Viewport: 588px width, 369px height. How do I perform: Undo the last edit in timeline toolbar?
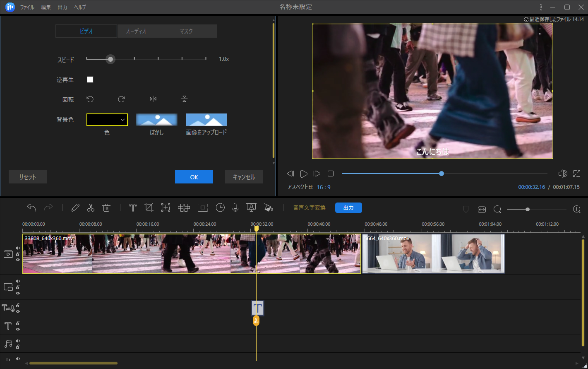pos(32,207)
